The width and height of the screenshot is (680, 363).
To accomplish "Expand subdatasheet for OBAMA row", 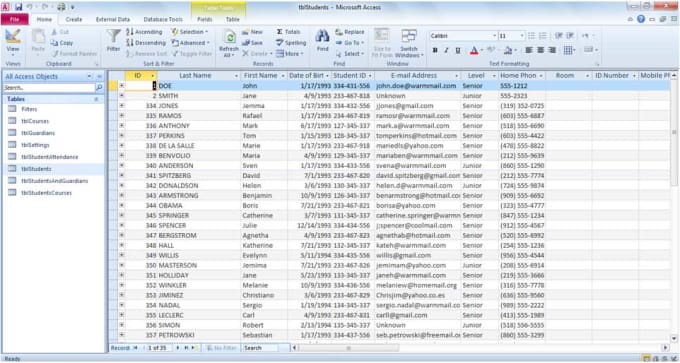I will [121, 205].
